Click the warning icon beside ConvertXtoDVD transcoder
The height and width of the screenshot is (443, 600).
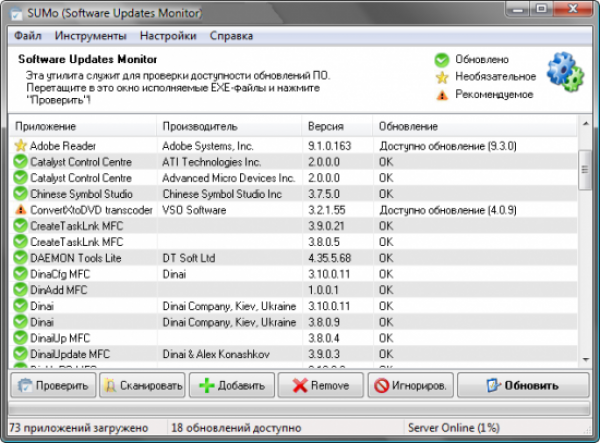20,210
